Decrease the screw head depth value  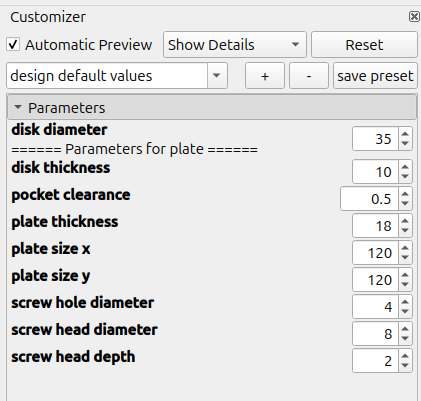(405, 365)
